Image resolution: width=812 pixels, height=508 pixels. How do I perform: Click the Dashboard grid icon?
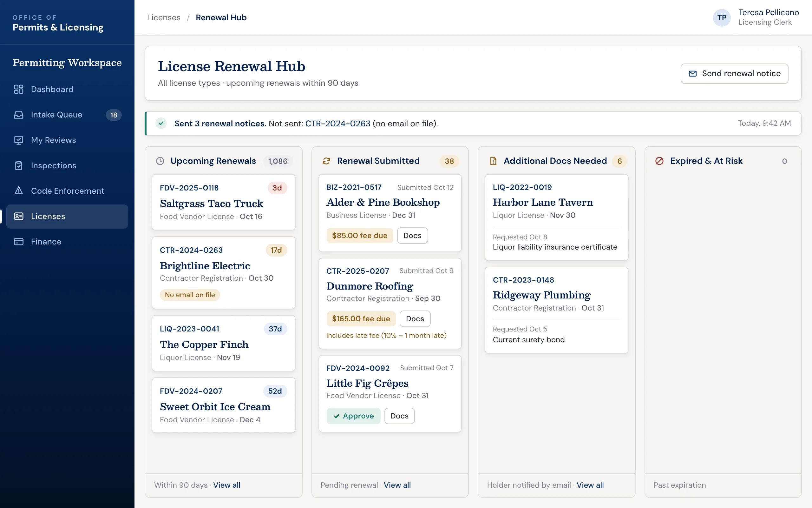(x=19, y=89)
